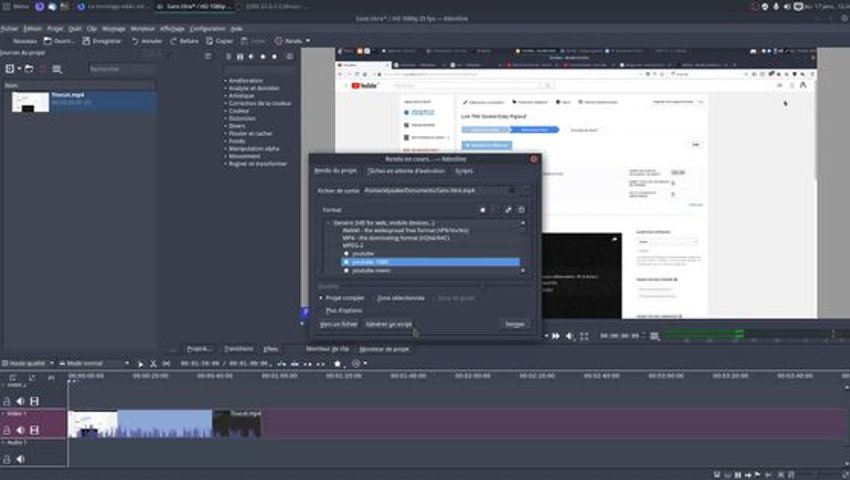Click the Delete Clip icon in project bin
This screenshot has height=480, width=850.
[43, 69]
